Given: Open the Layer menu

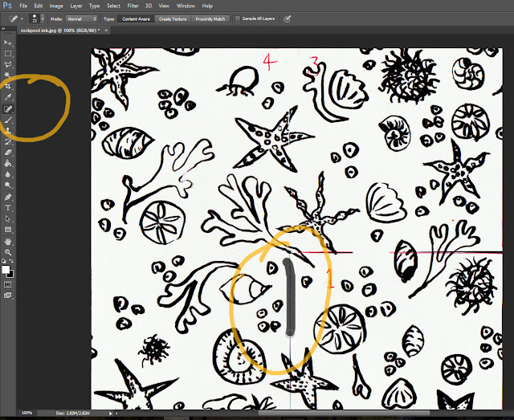Looking at the screenshot, I should coord(76,6).
